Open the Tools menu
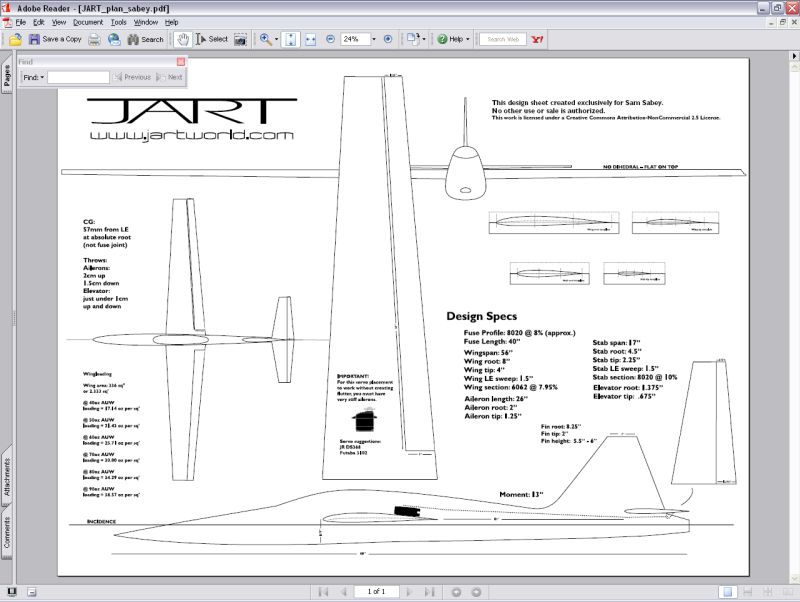Screen dimensions: 800x602 pyautogui.click(x=118, y=22)
